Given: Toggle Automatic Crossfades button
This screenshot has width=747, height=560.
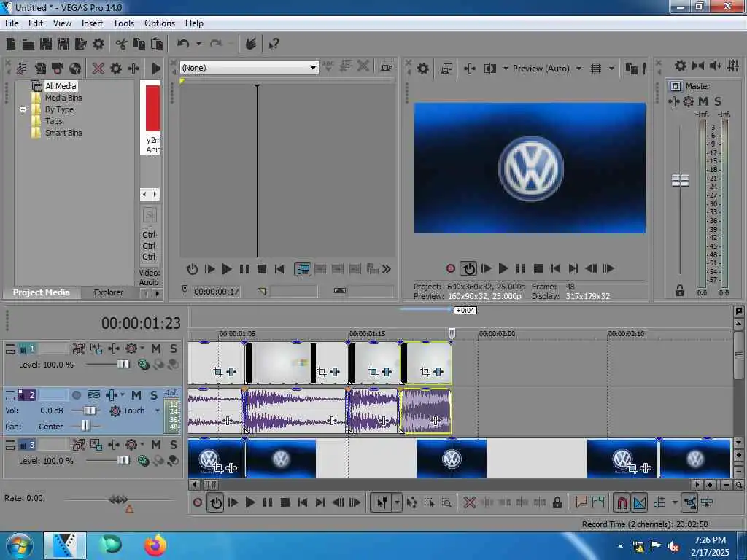Looking at the screenshot, I should pyautogui.click(x=639, y=502).
